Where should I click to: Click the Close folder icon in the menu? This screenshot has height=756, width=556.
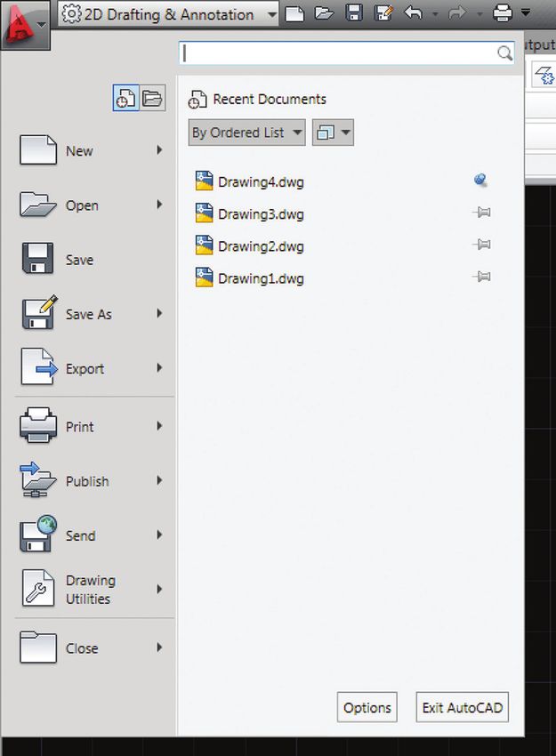(x=38, y=647)
